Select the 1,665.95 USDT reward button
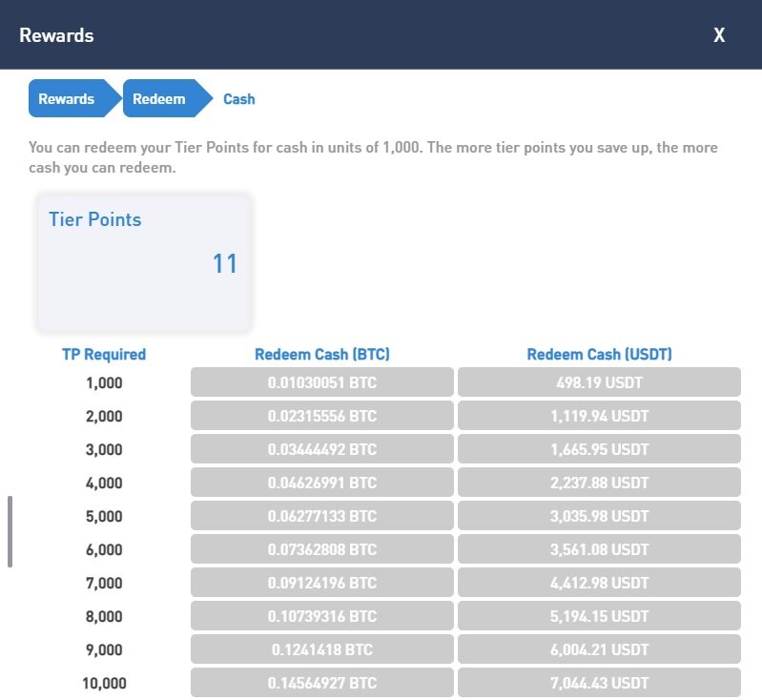Viewport: 762px width, 700px height. 599,449
